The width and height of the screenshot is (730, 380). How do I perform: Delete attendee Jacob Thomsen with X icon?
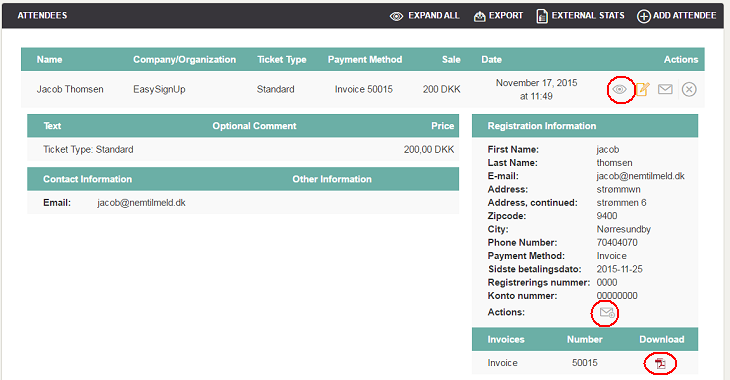click(x=689, y=89)
